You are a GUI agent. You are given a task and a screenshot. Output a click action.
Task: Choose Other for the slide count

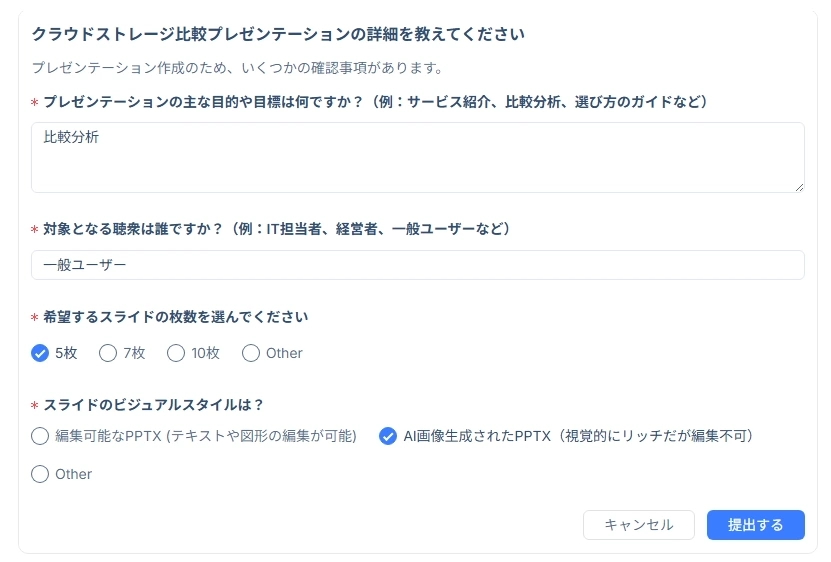coord(251,353)
